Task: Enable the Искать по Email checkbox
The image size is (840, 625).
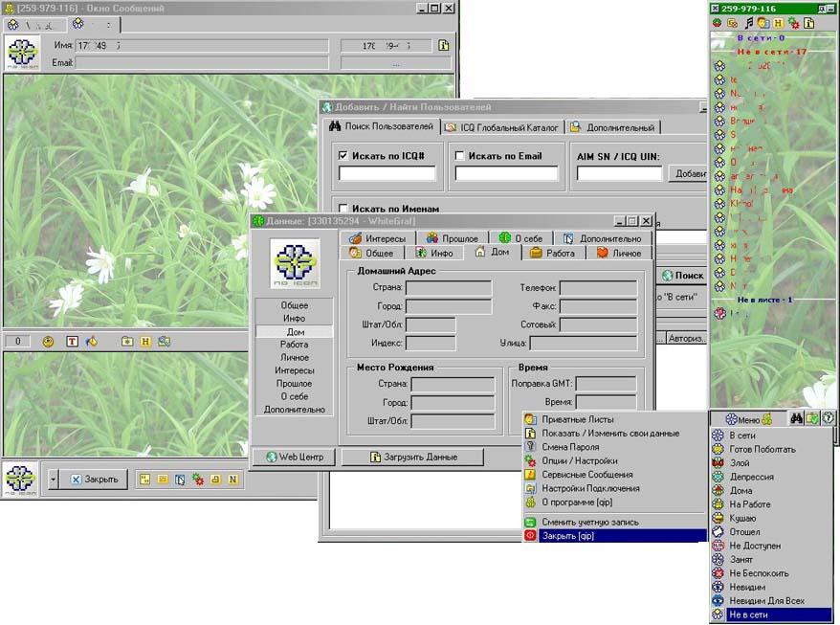Action: [x=459, y=155]
